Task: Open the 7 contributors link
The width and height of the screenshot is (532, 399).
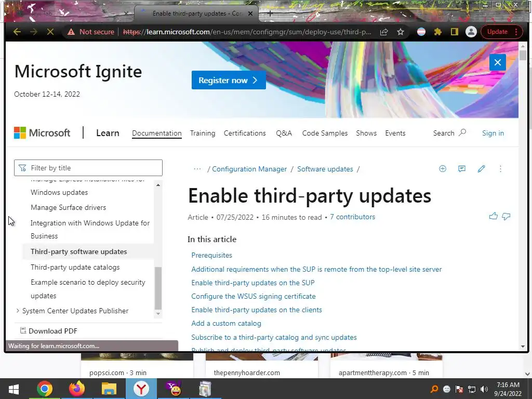Action: tap(353, 217)
